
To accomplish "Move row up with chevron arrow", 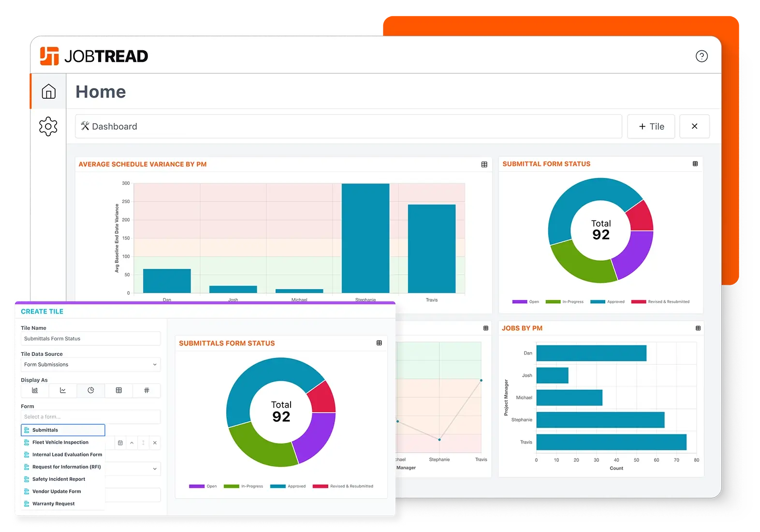I will point(132,443).
